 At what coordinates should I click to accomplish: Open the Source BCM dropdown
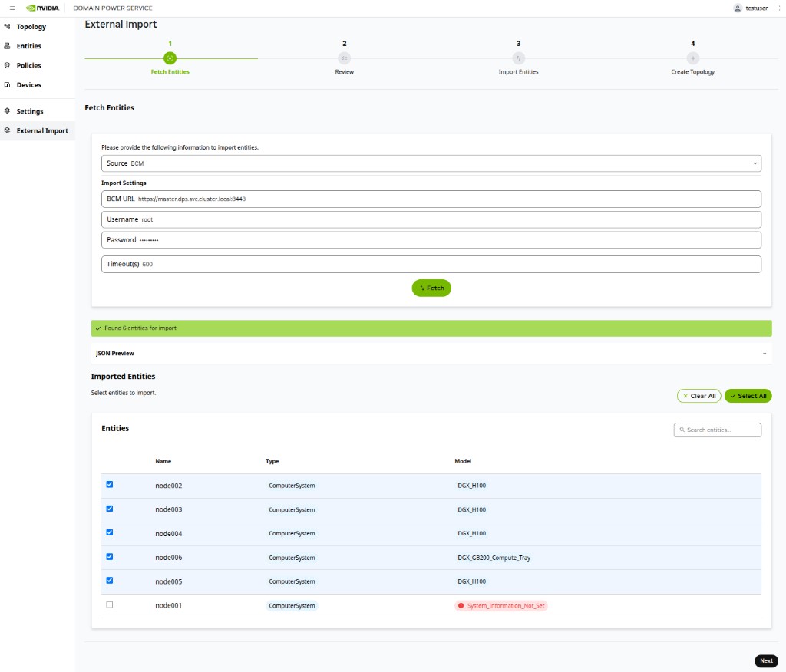[x=431, y=163]
